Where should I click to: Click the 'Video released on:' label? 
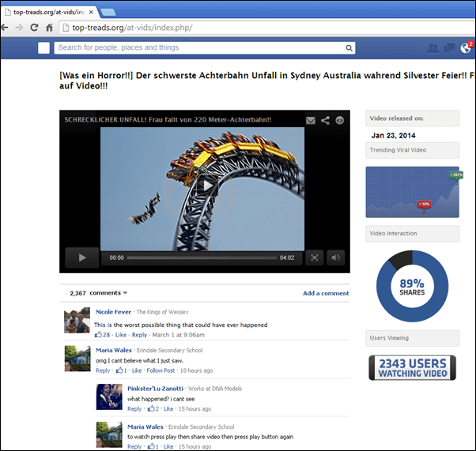click(x=396, y=118)
